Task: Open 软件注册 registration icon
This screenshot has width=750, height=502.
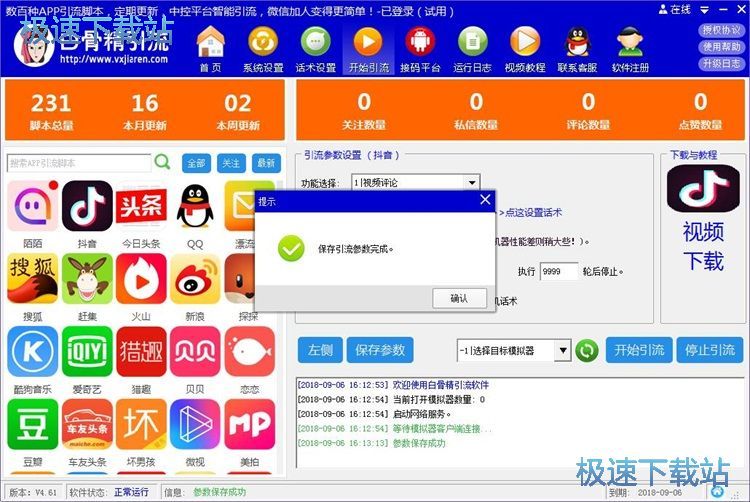Action: [x=630, y=50]
